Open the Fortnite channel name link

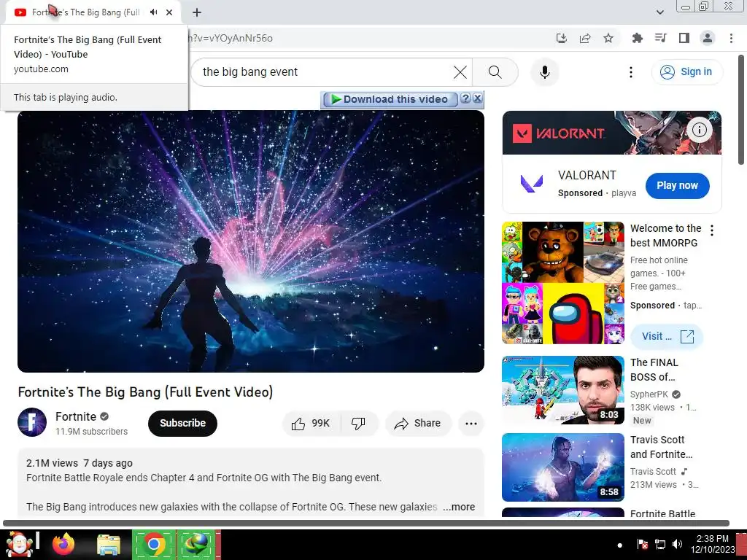[x=76, y=416]
